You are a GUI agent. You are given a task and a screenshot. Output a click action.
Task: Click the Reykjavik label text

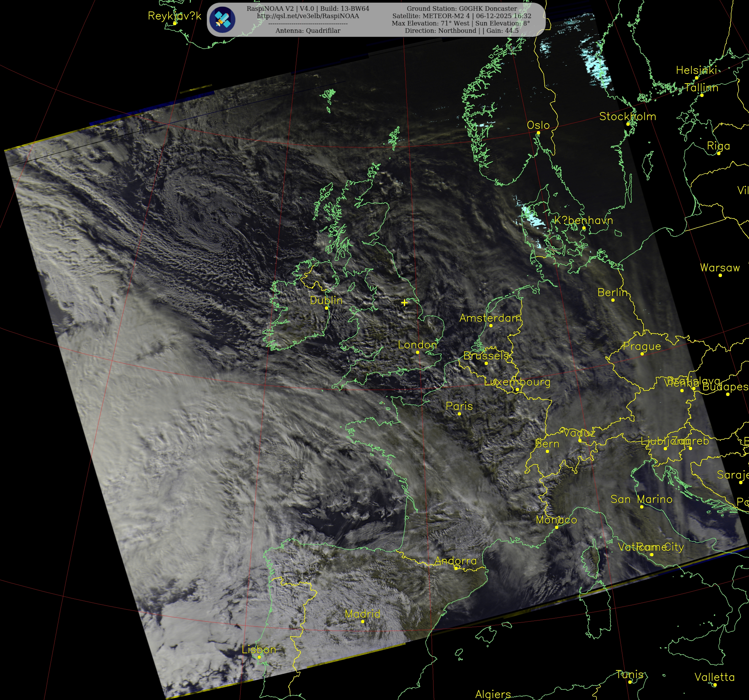click(x=174, y=16)
